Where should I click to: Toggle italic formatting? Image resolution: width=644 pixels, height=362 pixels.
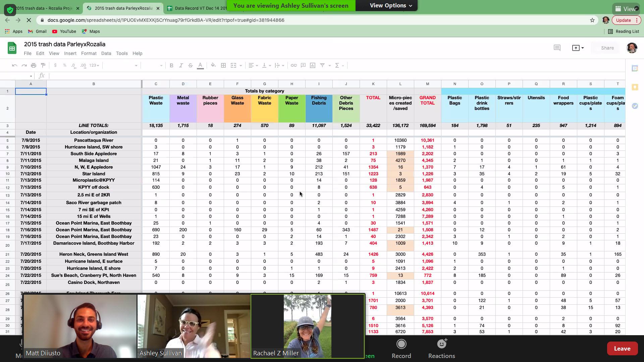181,65
